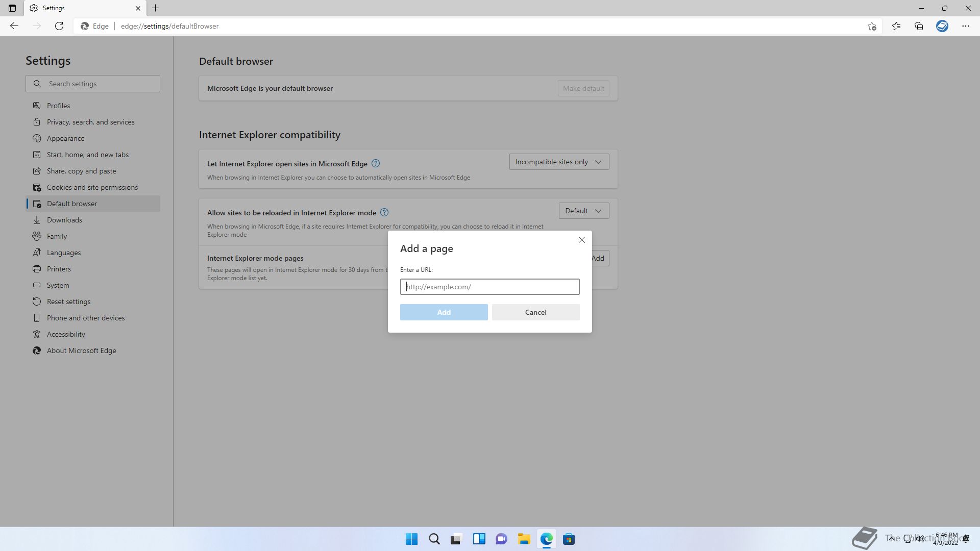Open Microsoft Store from taskbar
The width and height of the screenshot is (980, 551).
click(x=569, y=539)
